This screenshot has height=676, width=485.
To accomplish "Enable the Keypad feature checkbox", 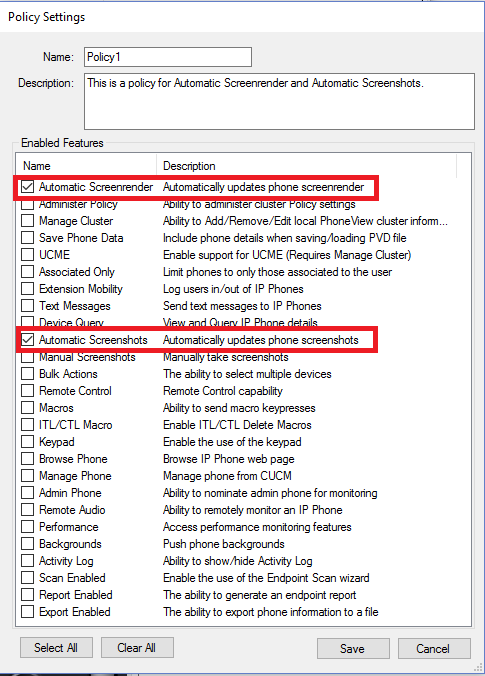I will pyautogui.click(x=28, y=442).
